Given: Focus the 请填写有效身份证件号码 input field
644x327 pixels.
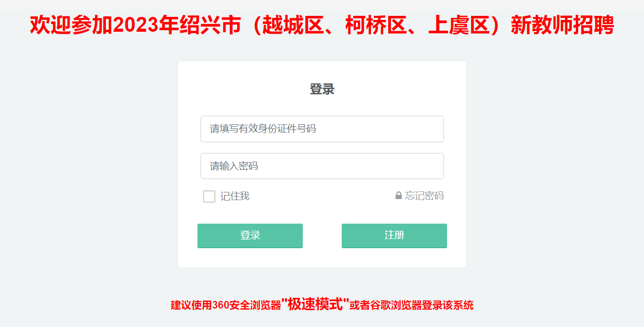Looking at the screenshot, I should point(322,129).
